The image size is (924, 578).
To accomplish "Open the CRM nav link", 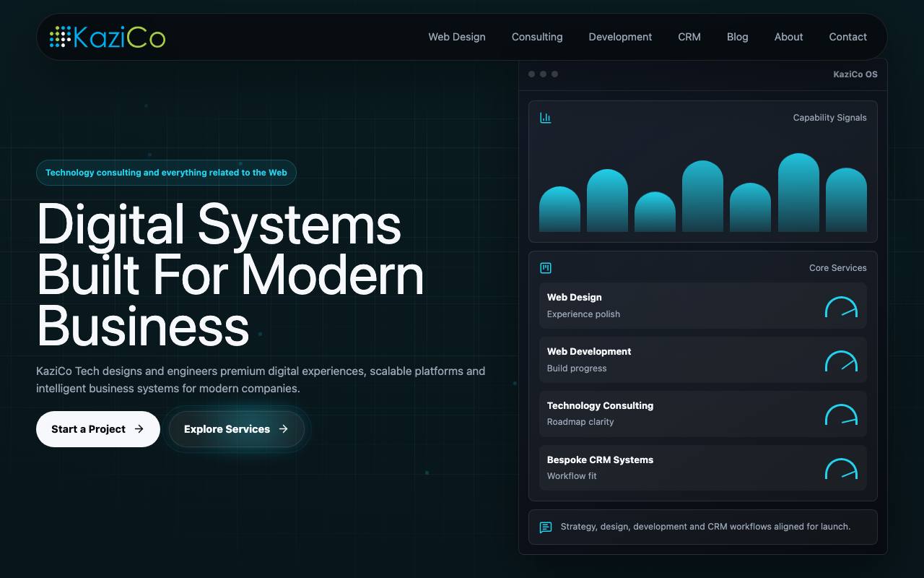I will click(689, 37).
